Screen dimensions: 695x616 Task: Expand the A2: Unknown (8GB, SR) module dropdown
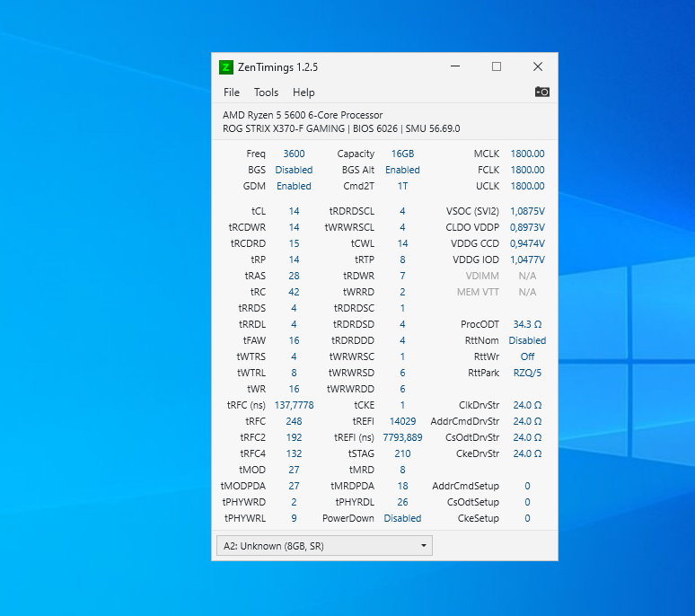pyautogui.click(x=324, y=546)
